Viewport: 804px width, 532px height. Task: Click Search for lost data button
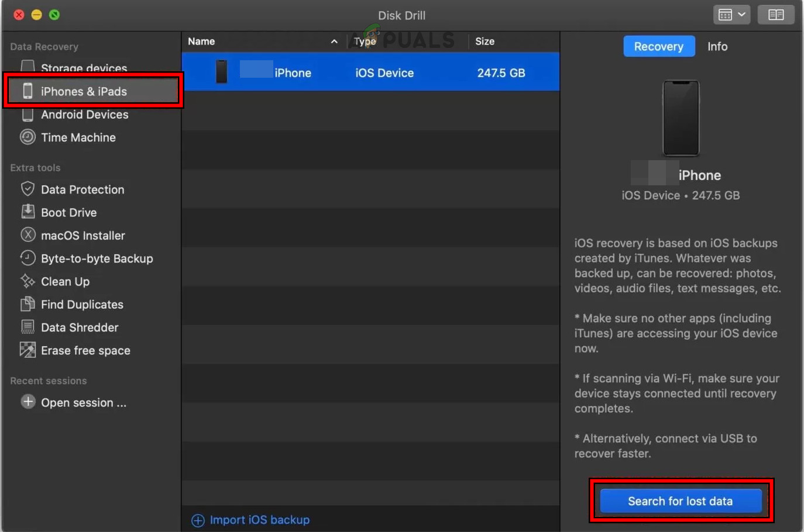[681, 501]
